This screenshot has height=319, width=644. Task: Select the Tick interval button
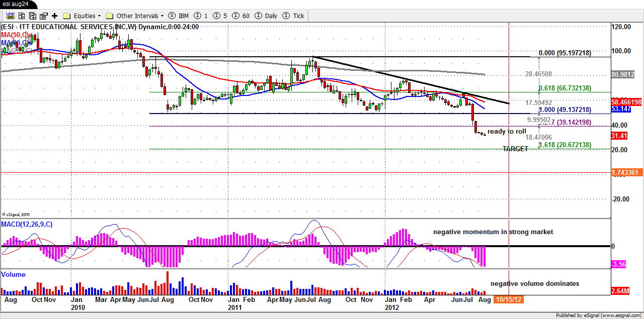pos(294,16)
